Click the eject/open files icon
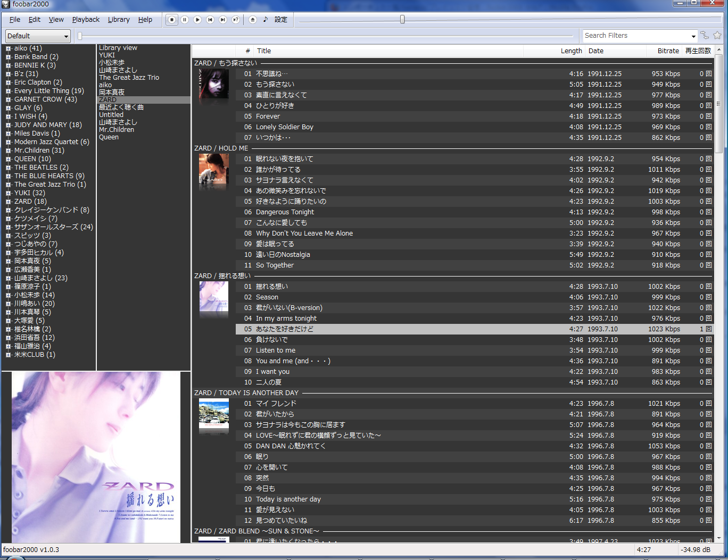 pos(253,20)
